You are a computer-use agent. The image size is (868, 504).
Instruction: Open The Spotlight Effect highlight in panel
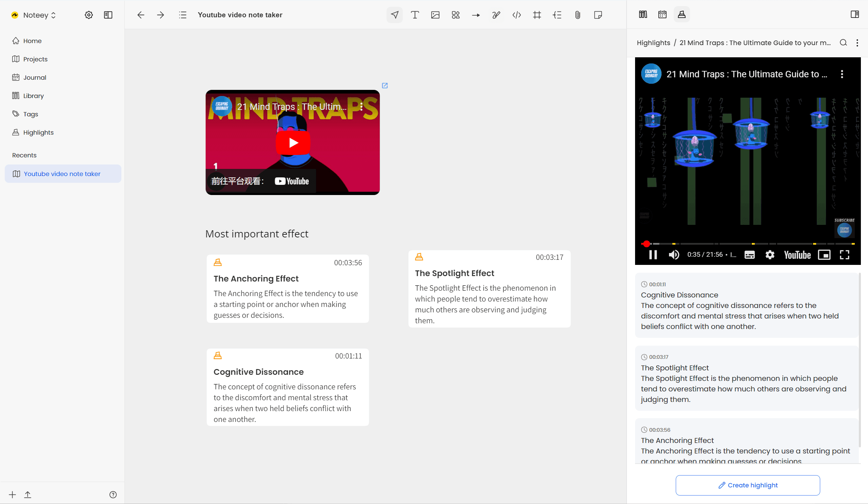tap(746, 378)
